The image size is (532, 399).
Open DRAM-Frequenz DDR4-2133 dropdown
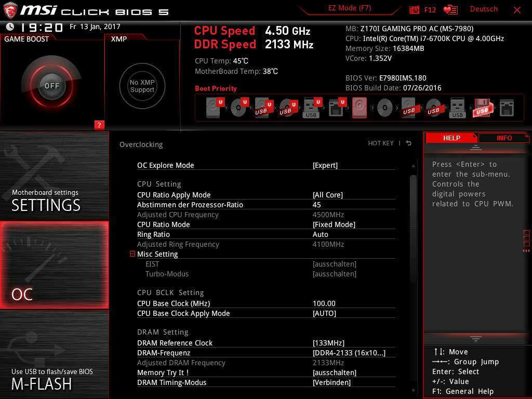click(349, 353)
